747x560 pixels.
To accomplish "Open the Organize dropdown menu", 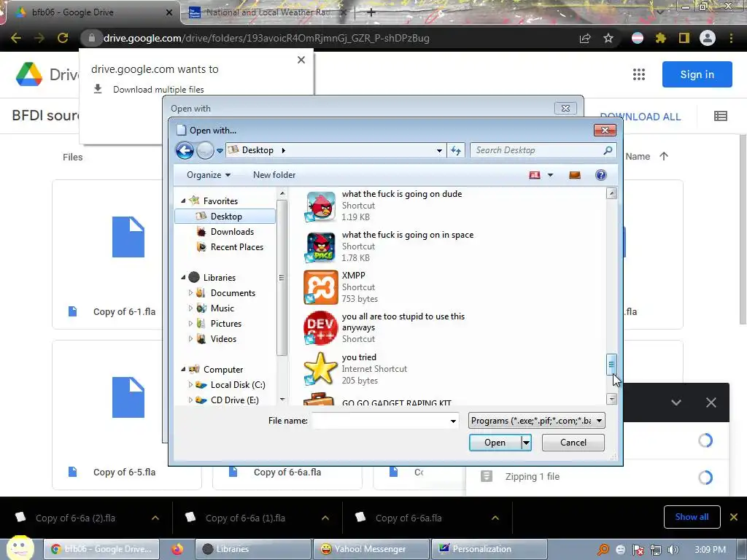I will tap(208, 175).
